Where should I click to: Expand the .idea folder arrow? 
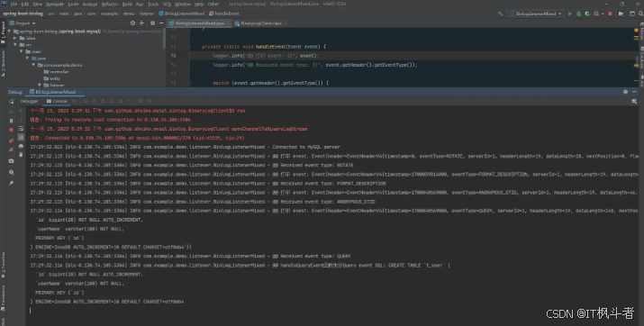point(15,38)
